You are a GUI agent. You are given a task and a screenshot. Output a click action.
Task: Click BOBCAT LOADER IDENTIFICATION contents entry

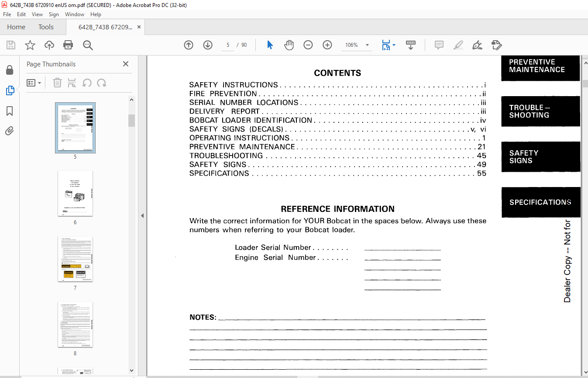pos(337,120)
